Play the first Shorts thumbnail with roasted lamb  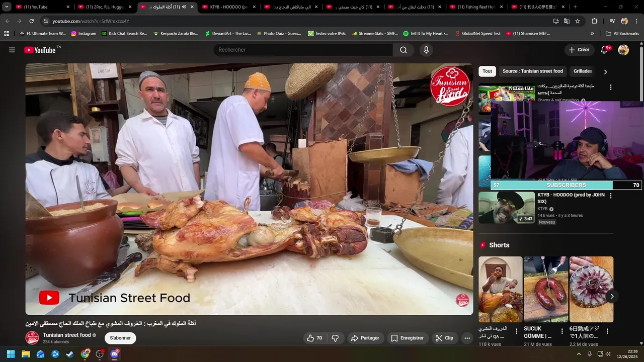[x=500, y=289]
